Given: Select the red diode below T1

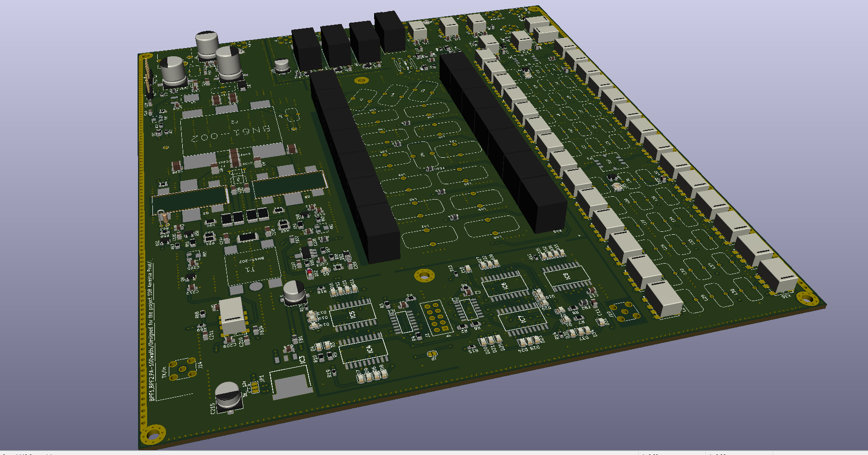Looking at the screenshot, I should coord(310,273).
